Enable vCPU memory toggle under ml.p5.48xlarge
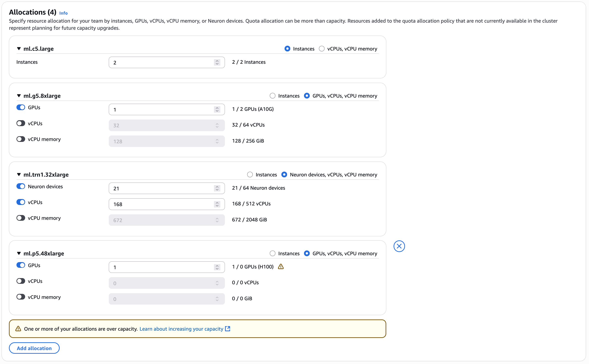The height and width of the screenshot is (364, 589). tap(21, 297)
